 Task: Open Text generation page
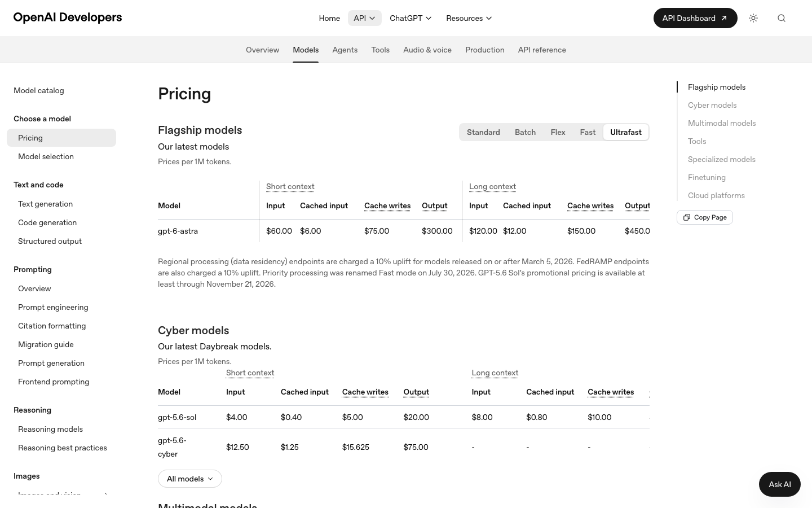tap(61, 204)
